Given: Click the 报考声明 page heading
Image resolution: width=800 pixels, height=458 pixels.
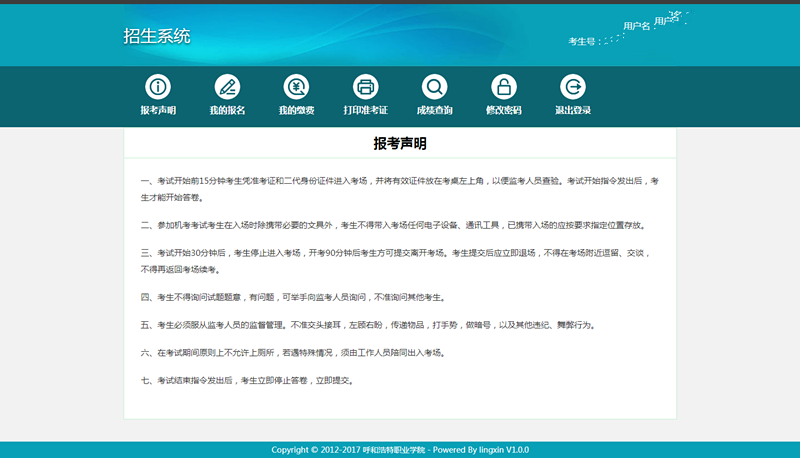Looking at the screenshot, I should tap(400, 144).
